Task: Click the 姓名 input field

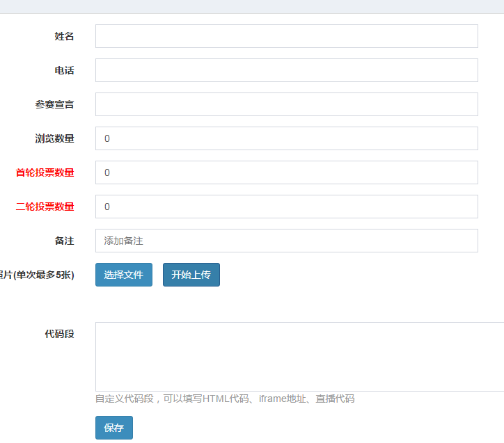Action: (x=286, y=36)
